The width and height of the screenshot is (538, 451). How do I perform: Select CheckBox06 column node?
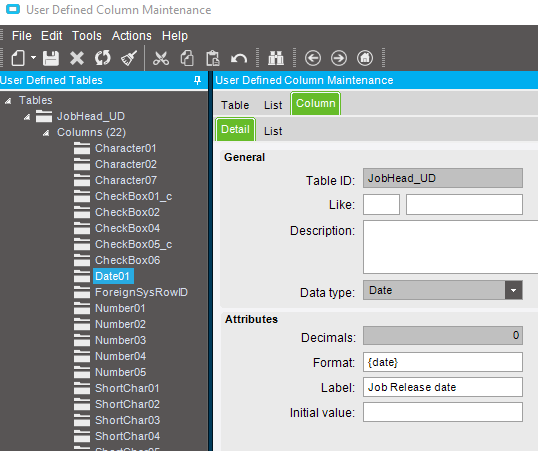pyautogui.click(x=127, y=260)
